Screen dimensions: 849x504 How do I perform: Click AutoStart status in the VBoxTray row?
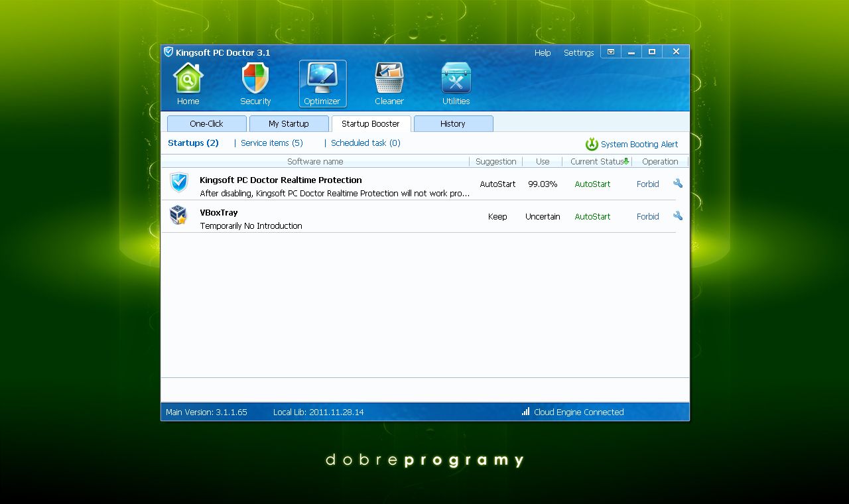point(592,216)
